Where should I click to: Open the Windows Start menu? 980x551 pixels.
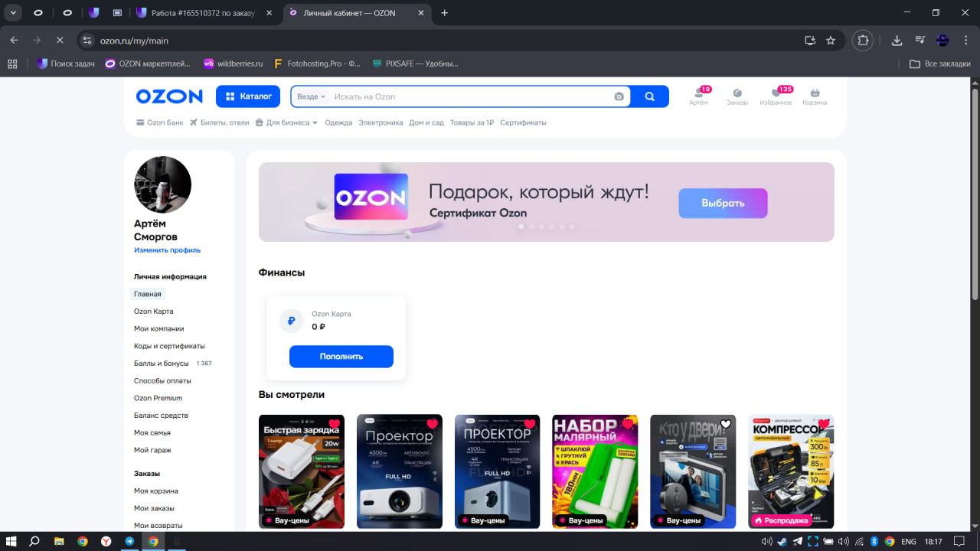[x=11, y=541]
